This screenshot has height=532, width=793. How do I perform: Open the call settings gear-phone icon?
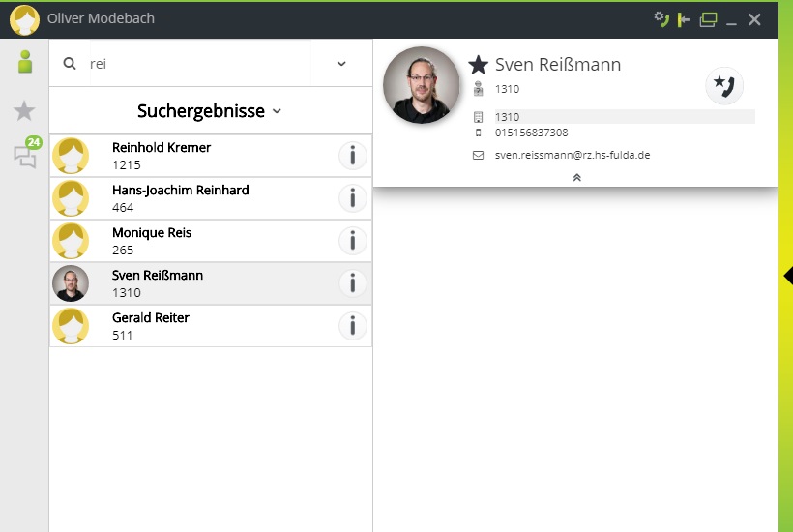[661, 19]
